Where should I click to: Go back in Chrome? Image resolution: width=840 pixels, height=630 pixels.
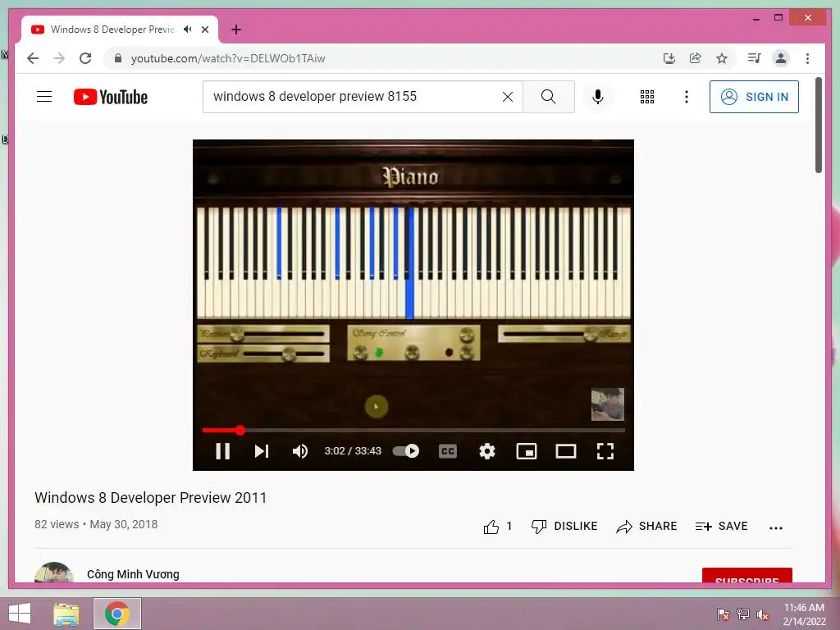[33, 58]
